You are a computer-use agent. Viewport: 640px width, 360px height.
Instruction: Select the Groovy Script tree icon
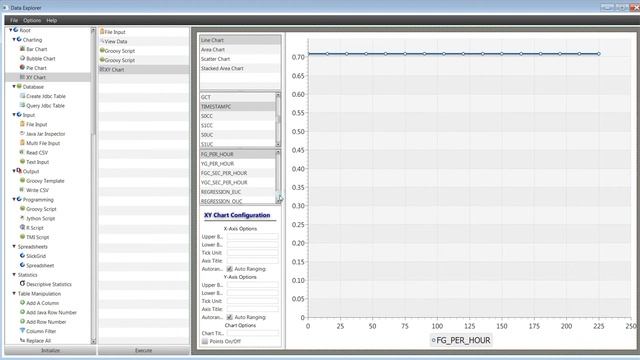pyautogui.click(x=22, y=208)
